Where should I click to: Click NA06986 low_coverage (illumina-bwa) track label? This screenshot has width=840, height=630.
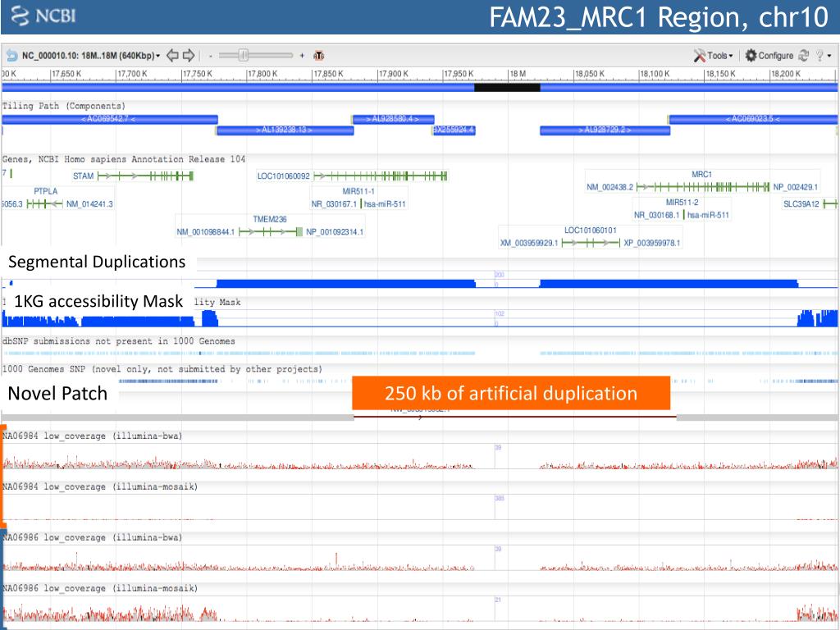coord(92,537)
